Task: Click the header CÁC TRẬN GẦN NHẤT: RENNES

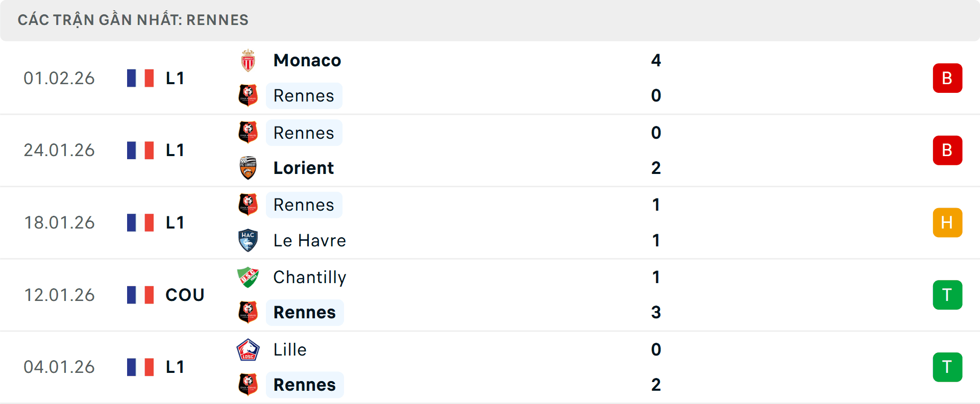Action: [133, 20]
